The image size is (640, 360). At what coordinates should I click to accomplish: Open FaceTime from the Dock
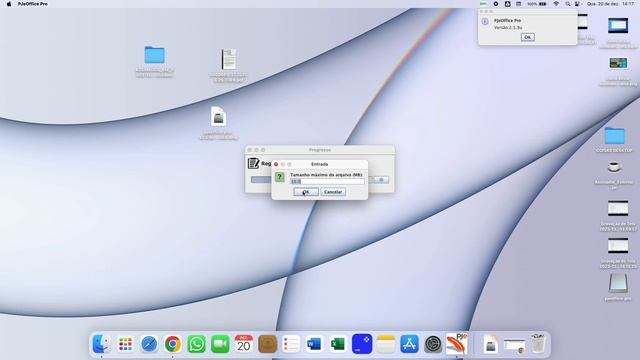pos(220,344)
